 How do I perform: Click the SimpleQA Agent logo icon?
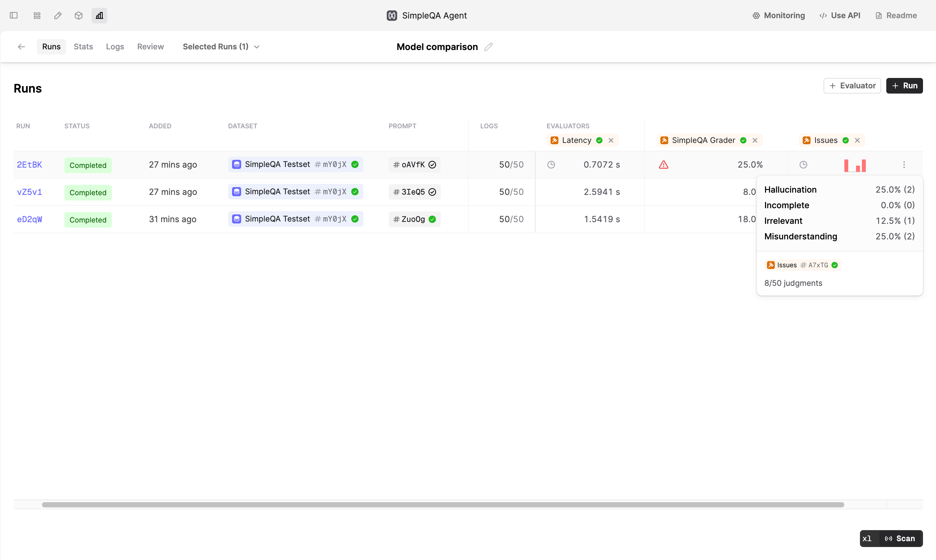tap(392, 16)
